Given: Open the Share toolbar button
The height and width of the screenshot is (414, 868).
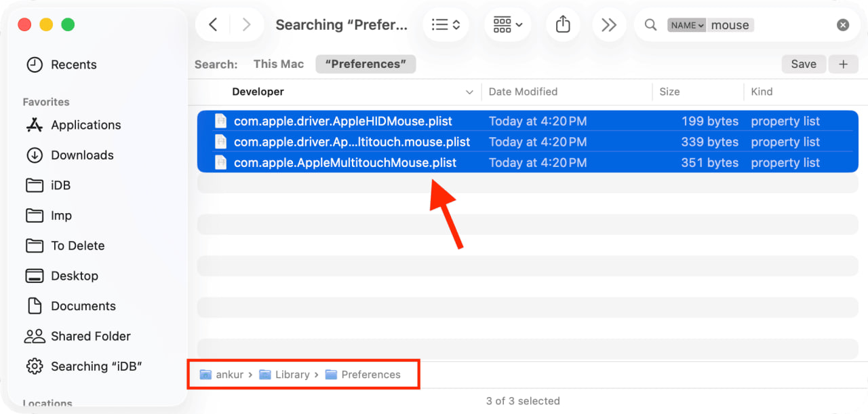Looking at the screenshot, I should pos(563,25).
